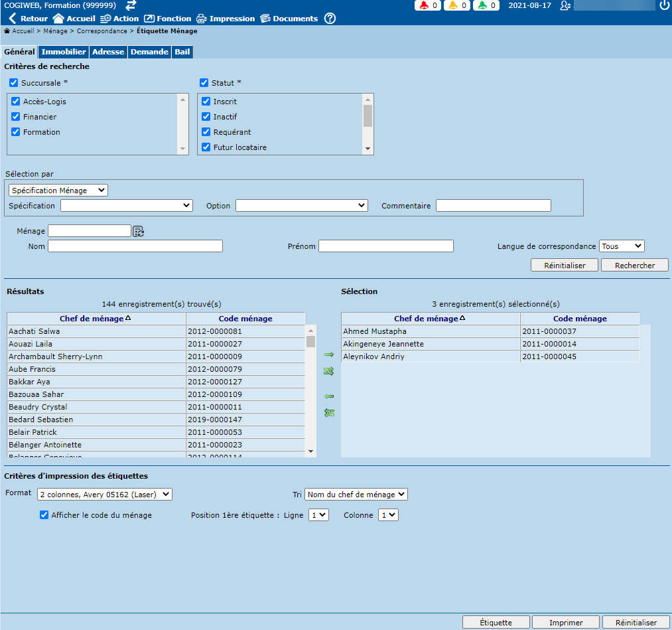
Task: Click the Étiquette button
Action: [496, 623]
